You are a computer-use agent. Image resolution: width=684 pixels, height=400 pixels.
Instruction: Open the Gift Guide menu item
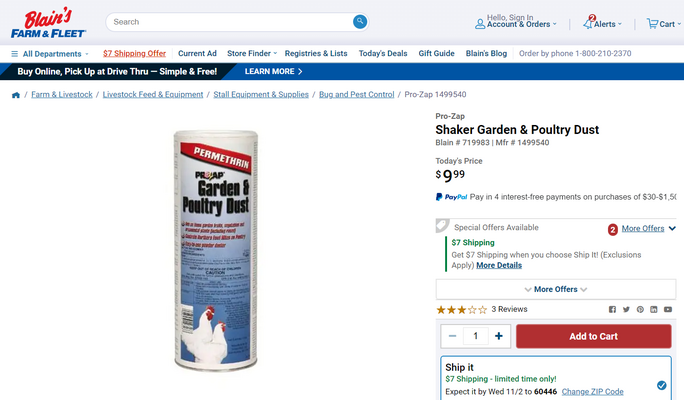[x=436, y=53]
